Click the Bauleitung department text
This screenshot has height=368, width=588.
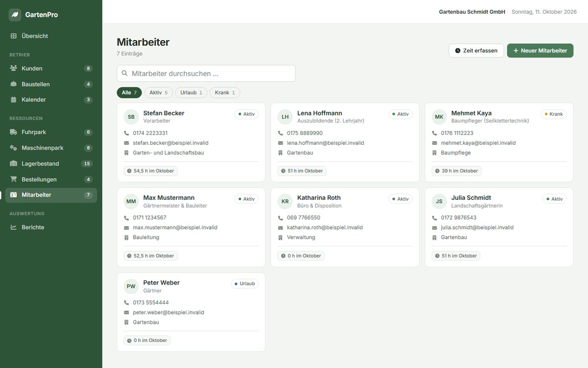pos(146,237)
